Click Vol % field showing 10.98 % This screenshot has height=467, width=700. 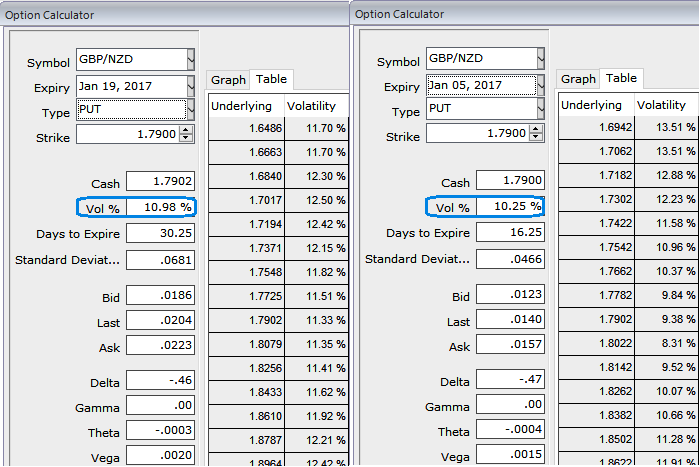pos(160,207)
